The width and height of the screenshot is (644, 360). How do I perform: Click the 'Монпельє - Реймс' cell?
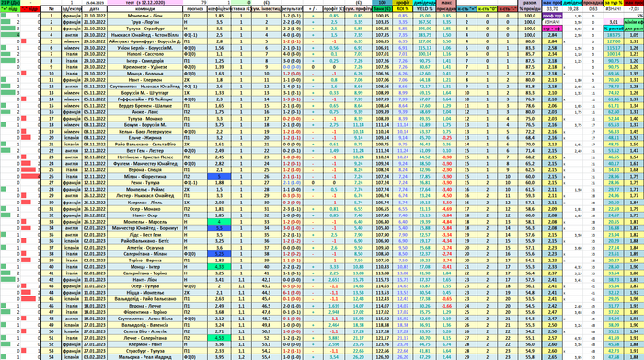(x=145, y=190)
